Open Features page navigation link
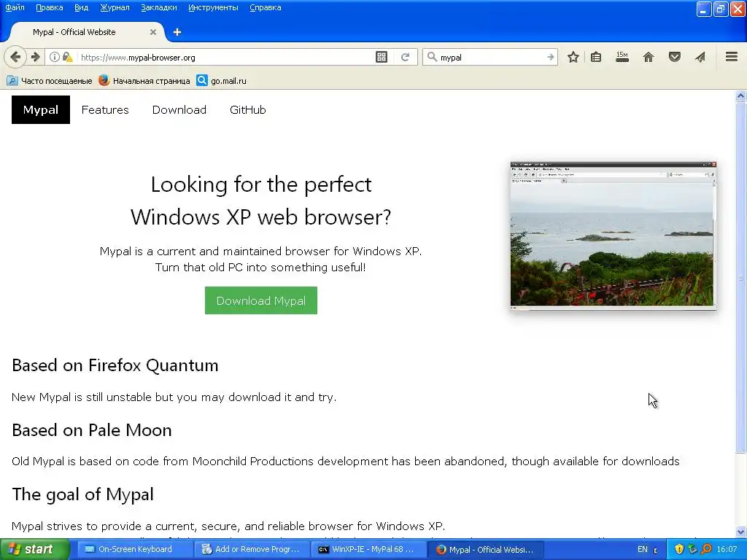This screenshot has width=747, height=560. coord(105,109)
